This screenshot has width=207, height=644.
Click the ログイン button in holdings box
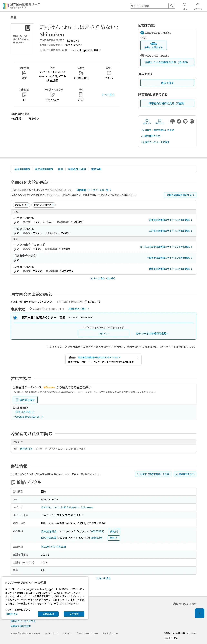103,334
